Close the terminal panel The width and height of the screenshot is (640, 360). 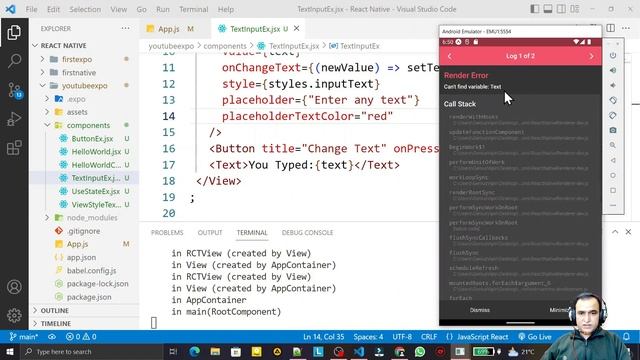tap(628, 232)
